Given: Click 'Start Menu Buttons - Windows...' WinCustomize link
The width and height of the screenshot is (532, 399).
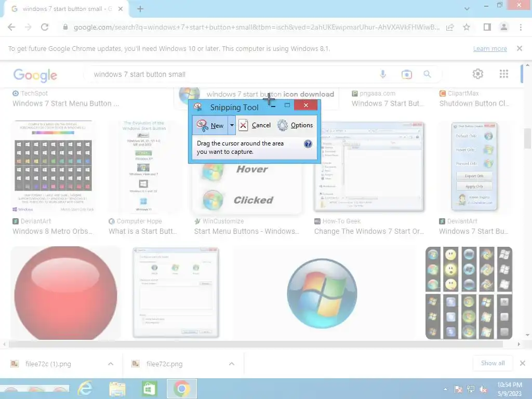Looking at the screenshot, I should click(247, 231).
